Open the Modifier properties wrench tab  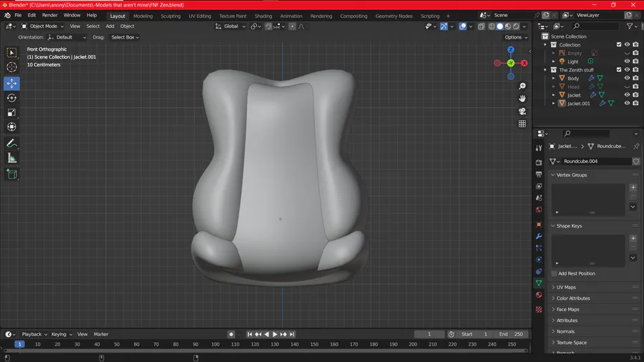[x=539, y=235]
